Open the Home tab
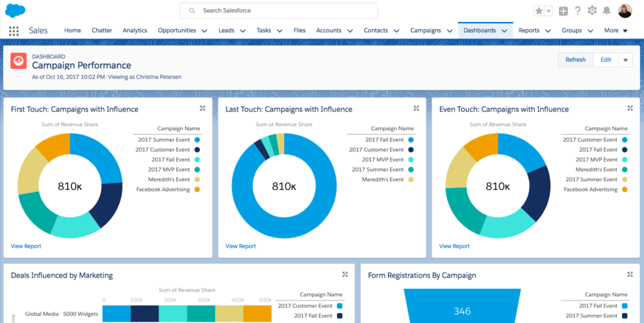This screenshot has width=644, height=323. 73,30
